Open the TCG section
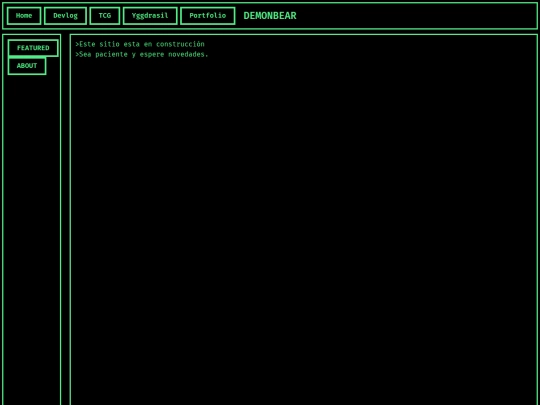This screenshot has width=540, height=405. coord(105,16)
